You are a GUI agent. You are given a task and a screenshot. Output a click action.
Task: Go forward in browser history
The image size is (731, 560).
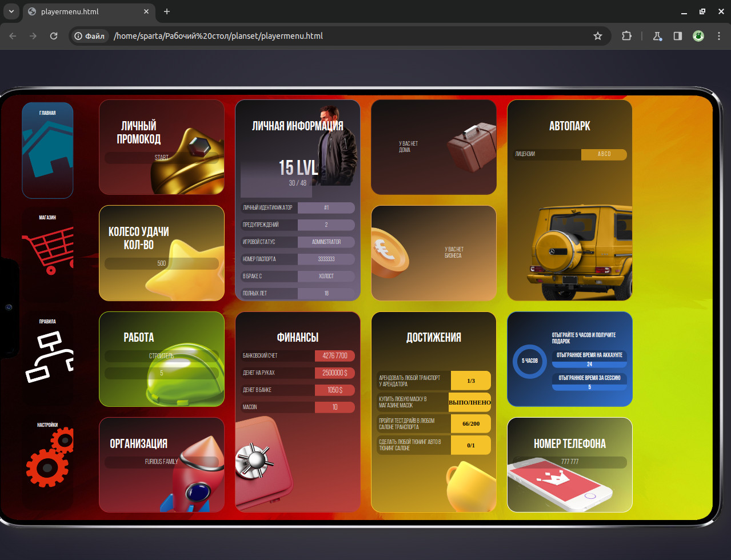point(33,36)
